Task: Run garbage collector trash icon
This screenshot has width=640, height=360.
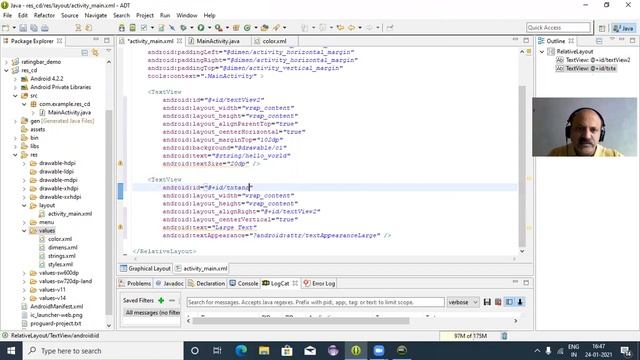Action: tap(504, 336)
